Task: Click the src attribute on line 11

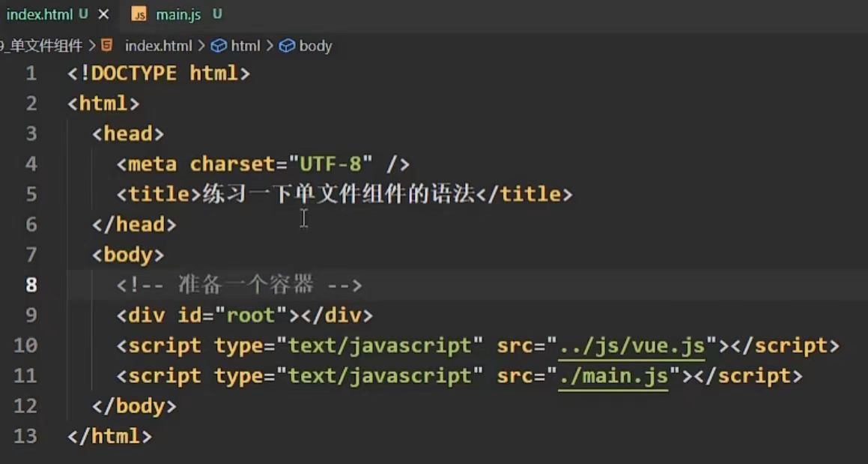Action: click(515, 376)
